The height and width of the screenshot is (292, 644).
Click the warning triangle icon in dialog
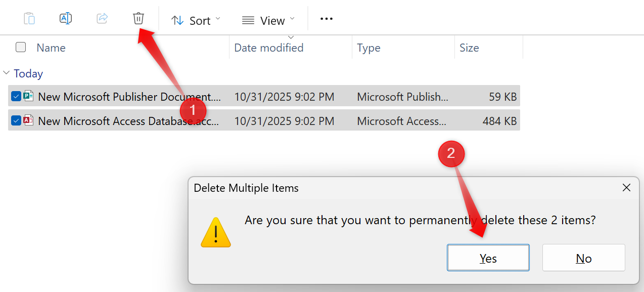pyautogui.click(x=216, y=233)
